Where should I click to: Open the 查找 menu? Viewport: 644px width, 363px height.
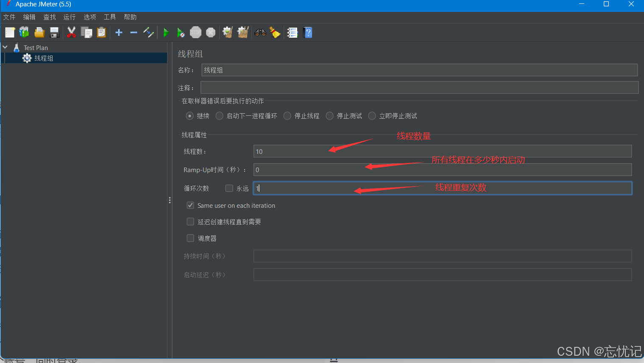coord(50,17)
